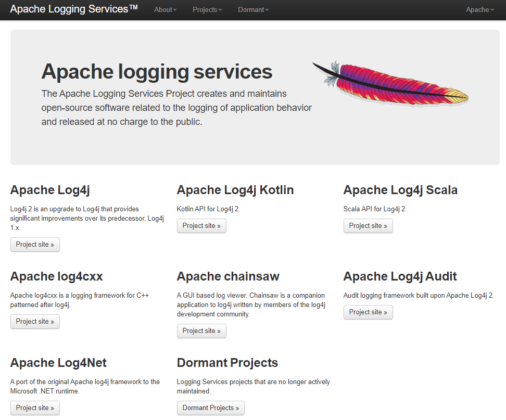Click the Apache Log4j Audit heading
The width and height of the screenshot is (506, 420).
pos(400,277)
